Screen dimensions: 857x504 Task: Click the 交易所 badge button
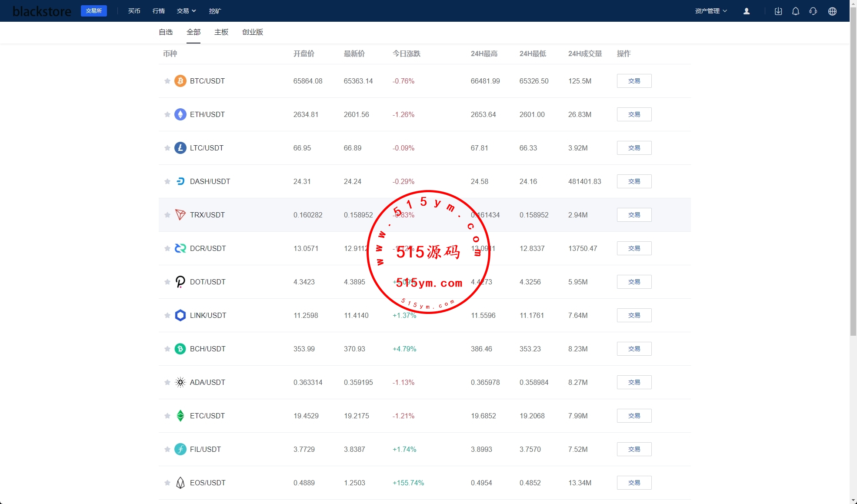click(x=94, y=11)
